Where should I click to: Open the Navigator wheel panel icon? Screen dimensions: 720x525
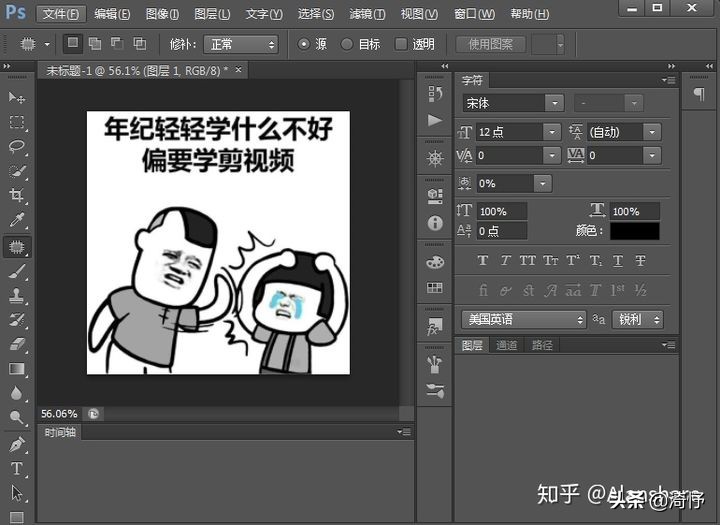point(434,158)
